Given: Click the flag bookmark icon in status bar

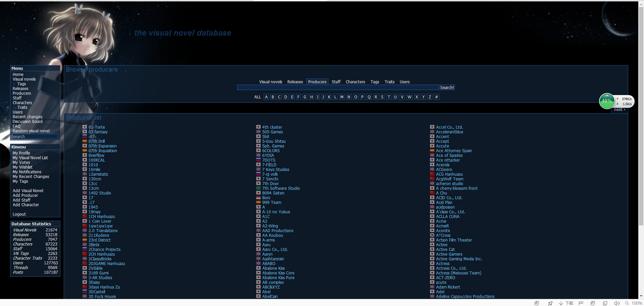Looking at the screenshot, I should click(x=581, y=303).
